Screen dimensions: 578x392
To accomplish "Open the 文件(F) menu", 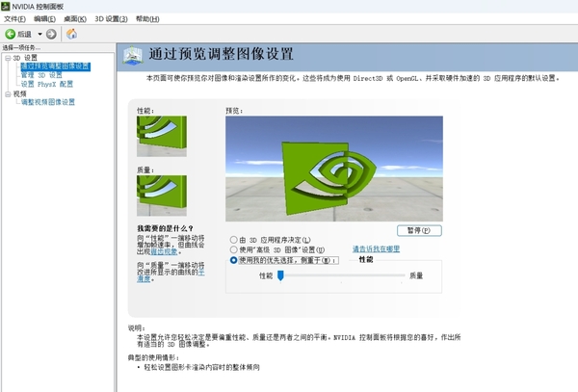I will (x=14, y=19).
